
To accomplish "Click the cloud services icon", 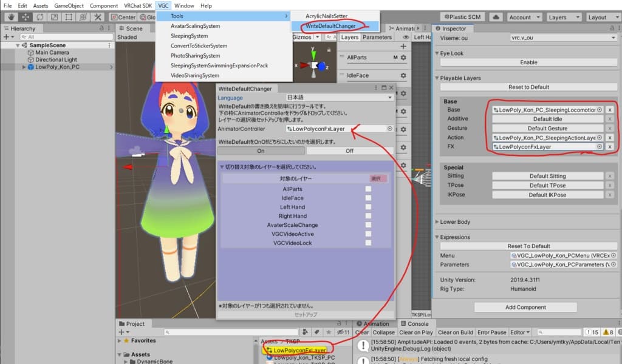I will pyautogui.click(x=494, y=18).
